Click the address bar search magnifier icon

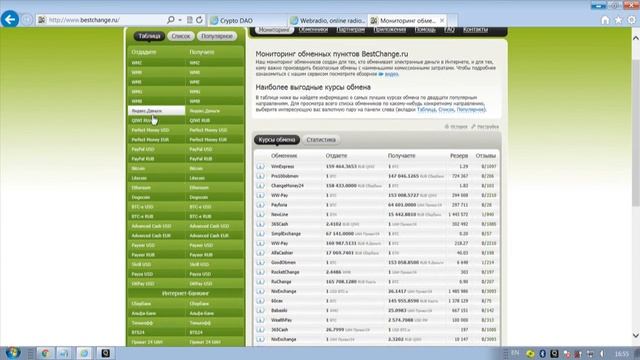171,20
